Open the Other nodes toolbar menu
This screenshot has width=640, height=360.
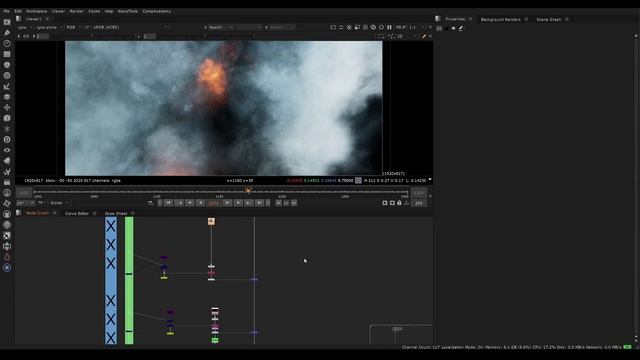(7, 182)
